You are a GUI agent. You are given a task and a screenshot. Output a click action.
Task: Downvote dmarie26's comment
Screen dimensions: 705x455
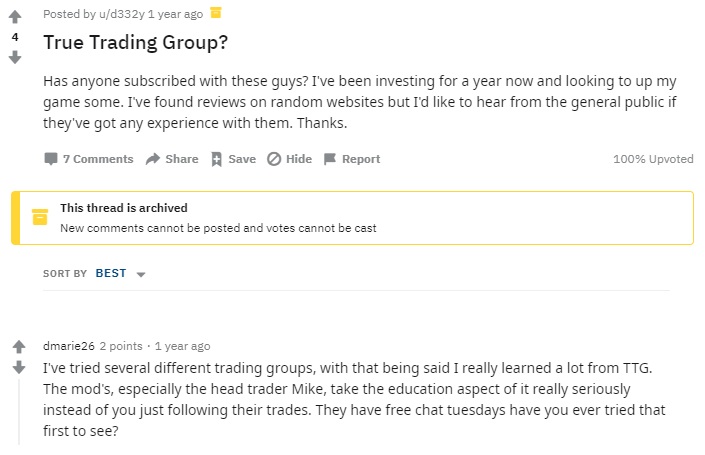19,367
